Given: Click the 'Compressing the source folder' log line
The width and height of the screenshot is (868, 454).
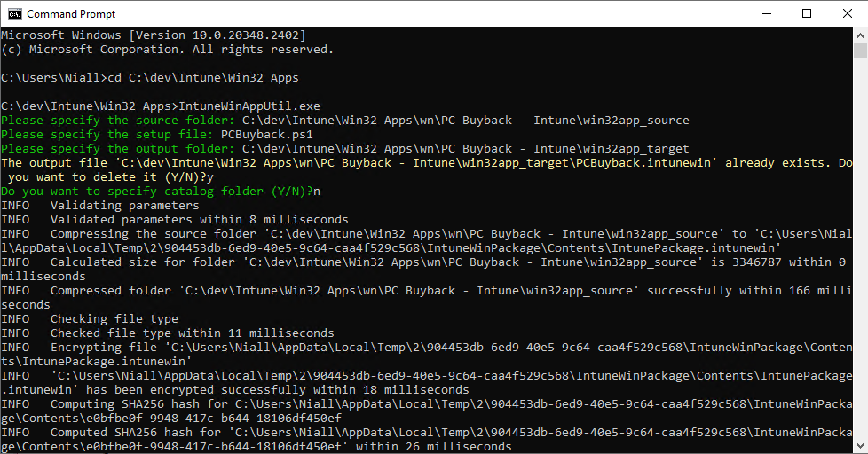Looking at the screenshot, I should point(426,241).
